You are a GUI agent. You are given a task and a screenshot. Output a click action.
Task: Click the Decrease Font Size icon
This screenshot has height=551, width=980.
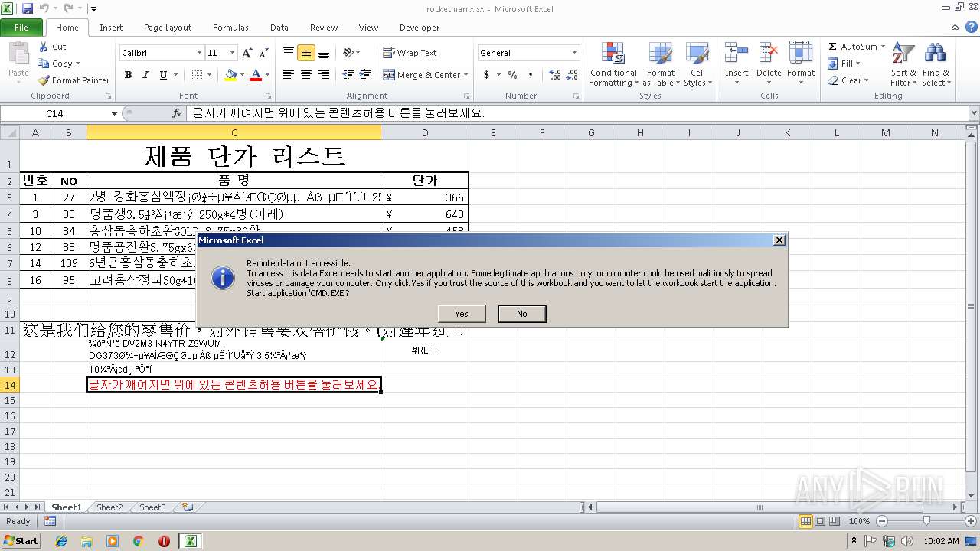coord(263,53)
